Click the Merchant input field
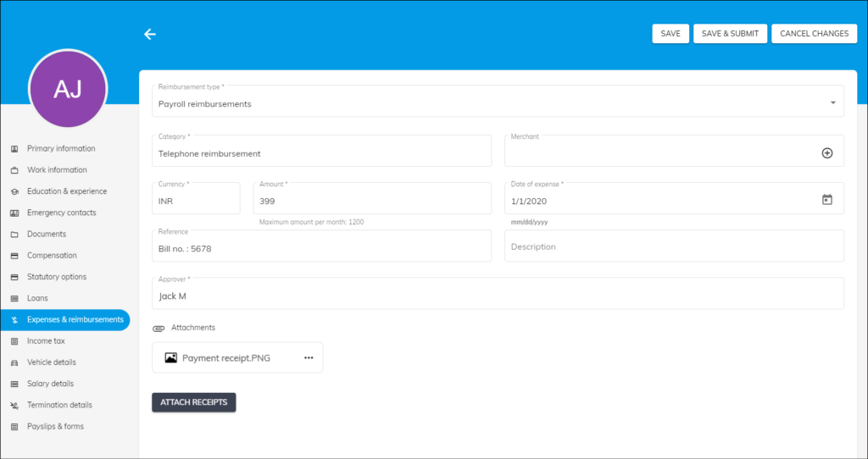 tap(674, 151)
